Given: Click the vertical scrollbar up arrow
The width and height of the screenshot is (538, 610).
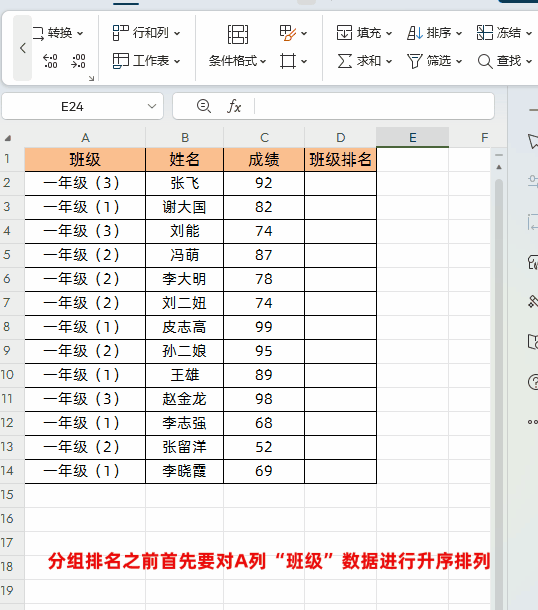Looking at the screenshot, I should point(499,167).
